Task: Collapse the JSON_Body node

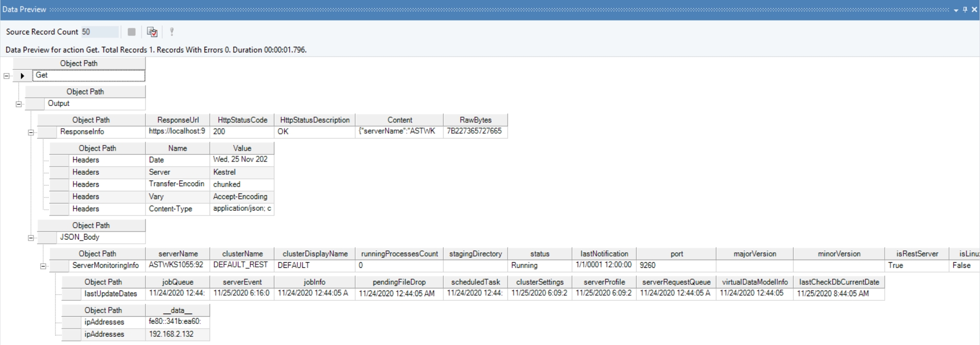Action: pyautogui.click(x=31, y=238)
